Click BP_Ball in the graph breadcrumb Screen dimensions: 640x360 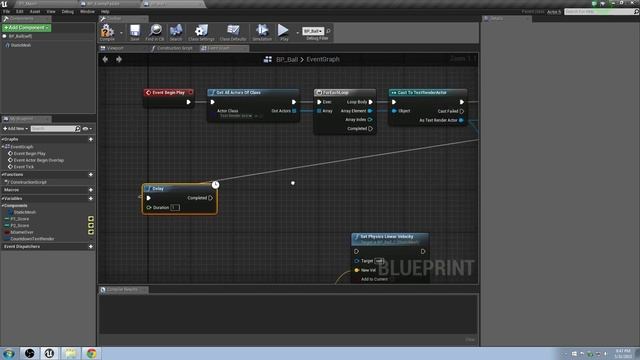[287, 59]
